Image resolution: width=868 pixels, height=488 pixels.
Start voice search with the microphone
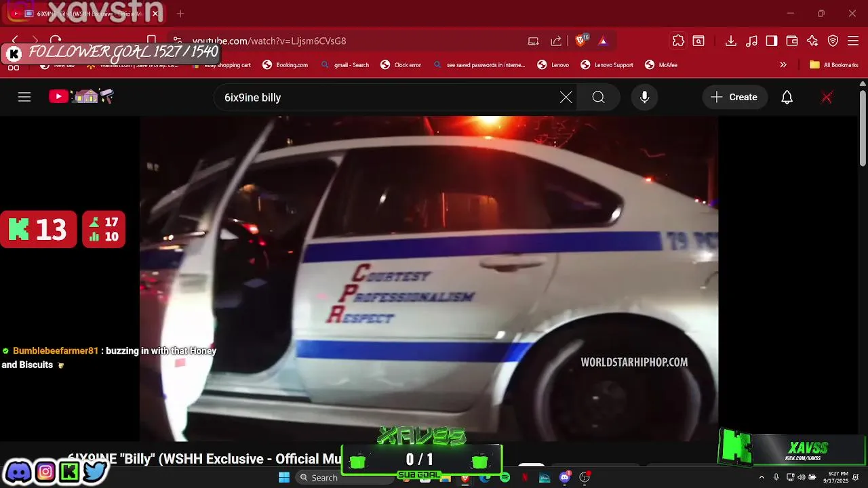(644, 97)
